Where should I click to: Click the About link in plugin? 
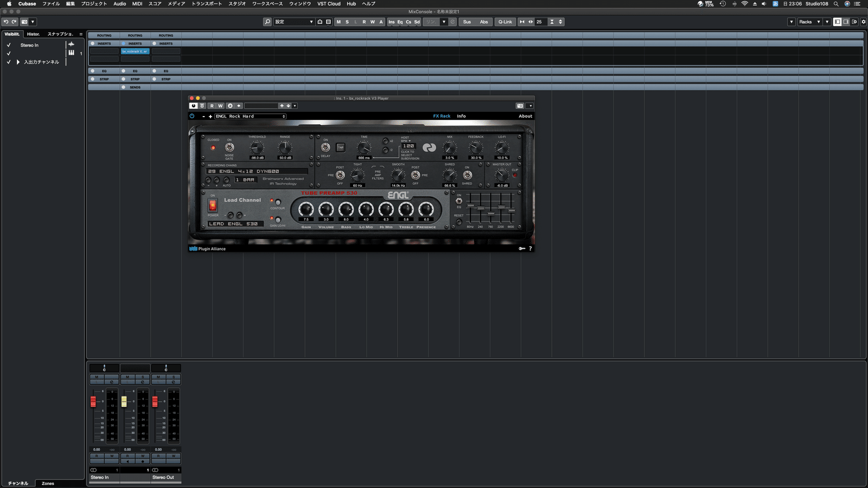click(525, 116)
